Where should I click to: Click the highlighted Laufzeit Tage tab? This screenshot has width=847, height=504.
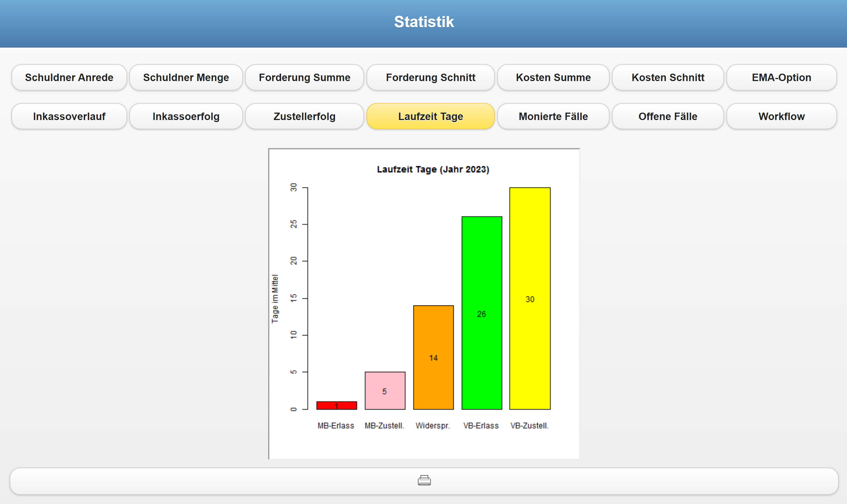[430, 117]
